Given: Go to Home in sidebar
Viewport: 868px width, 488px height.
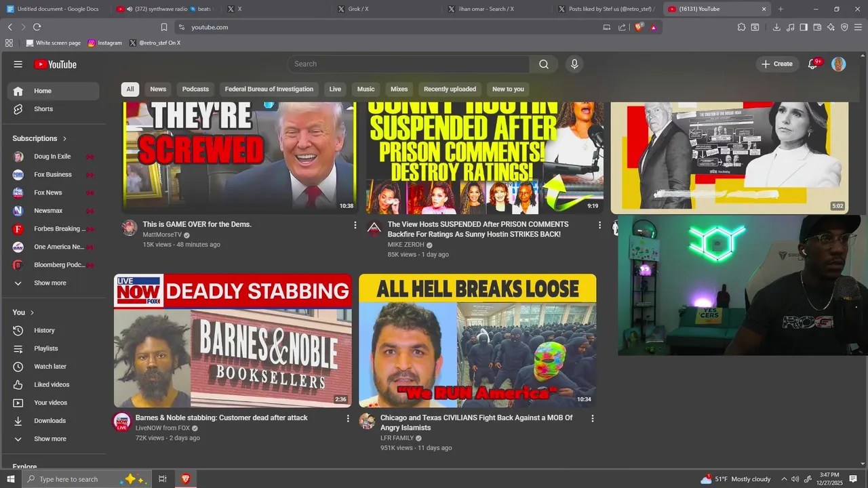Looking at the screenshot, I should 53,91.
